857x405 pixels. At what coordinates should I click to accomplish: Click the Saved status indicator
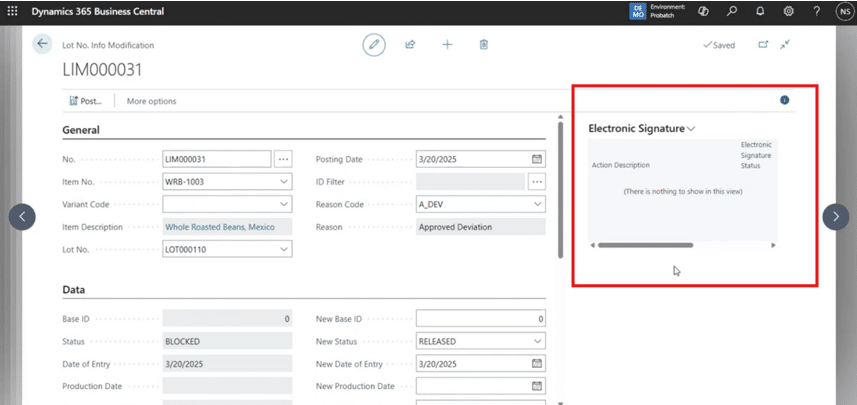tap(719, 45)
